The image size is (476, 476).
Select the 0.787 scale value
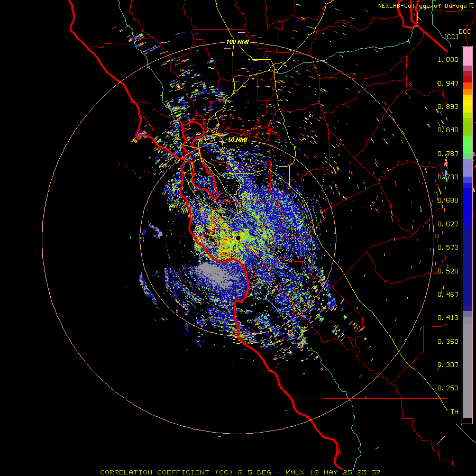tap(448, 153)
